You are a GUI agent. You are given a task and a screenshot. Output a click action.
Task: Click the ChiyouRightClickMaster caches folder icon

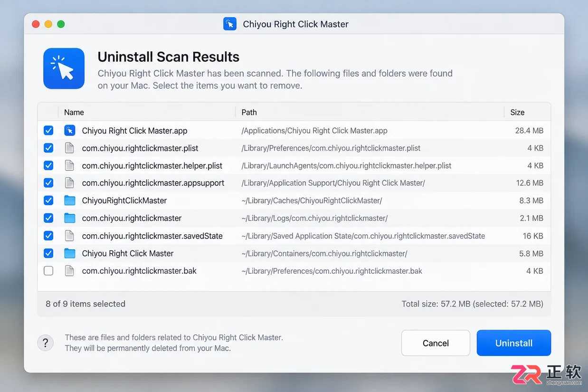click(70, 201)
